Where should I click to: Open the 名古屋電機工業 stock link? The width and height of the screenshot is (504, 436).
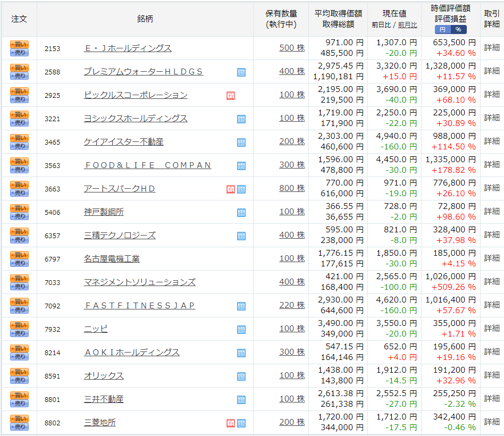112,259
